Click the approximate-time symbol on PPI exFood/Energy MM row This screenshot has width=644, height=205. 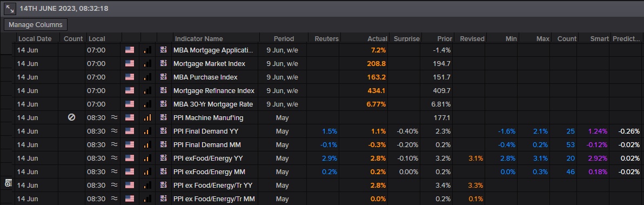(114, 171)
